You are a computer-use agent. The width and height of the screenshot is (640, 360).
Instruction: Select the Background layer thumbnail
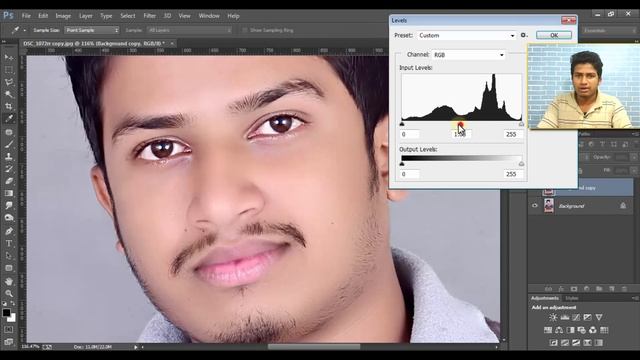tap(549, 206)
